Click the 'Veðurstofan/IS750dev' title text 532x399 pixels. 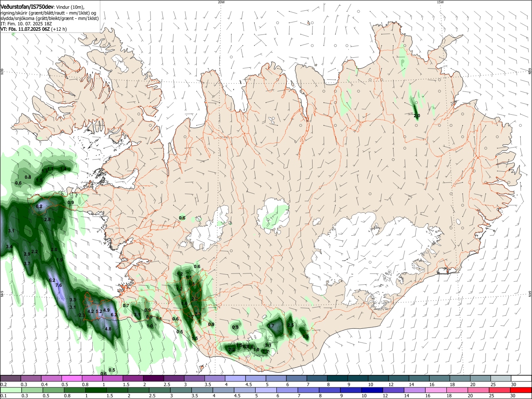pyautogui.click(x=27, y=6)
